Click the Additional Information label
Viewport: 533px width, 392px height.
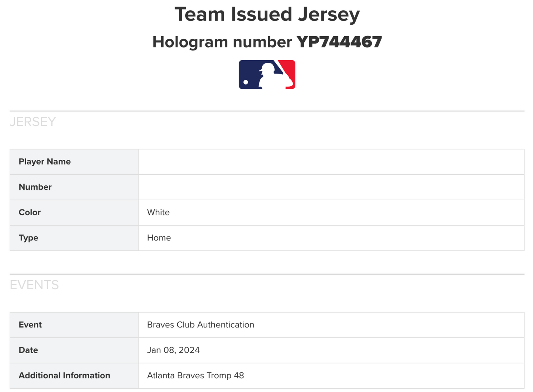pyautogui.click(x=65, y=376)
